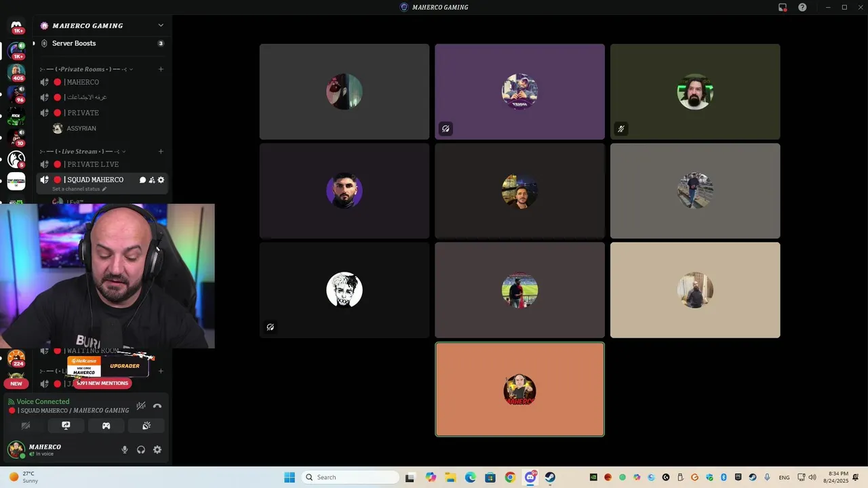Open File Explorer from the taskbar
868x488 pixels.
point(450,477)
